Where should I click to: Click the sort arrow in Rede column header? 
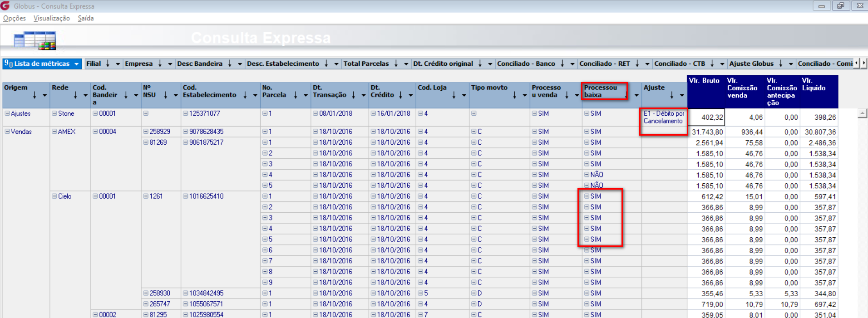click(x=75, y=95)
